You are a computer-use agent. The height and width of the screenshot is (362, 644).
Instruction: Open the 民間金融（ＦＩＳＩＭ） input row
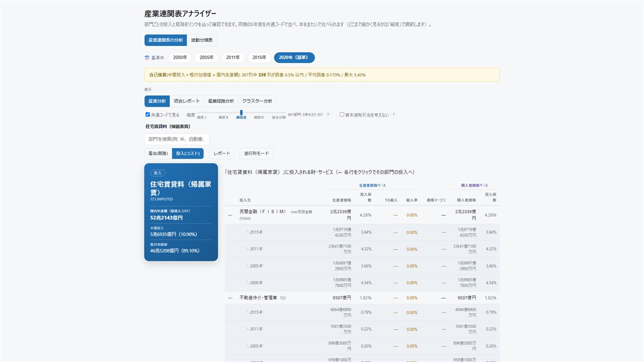[x=362, y=215]
